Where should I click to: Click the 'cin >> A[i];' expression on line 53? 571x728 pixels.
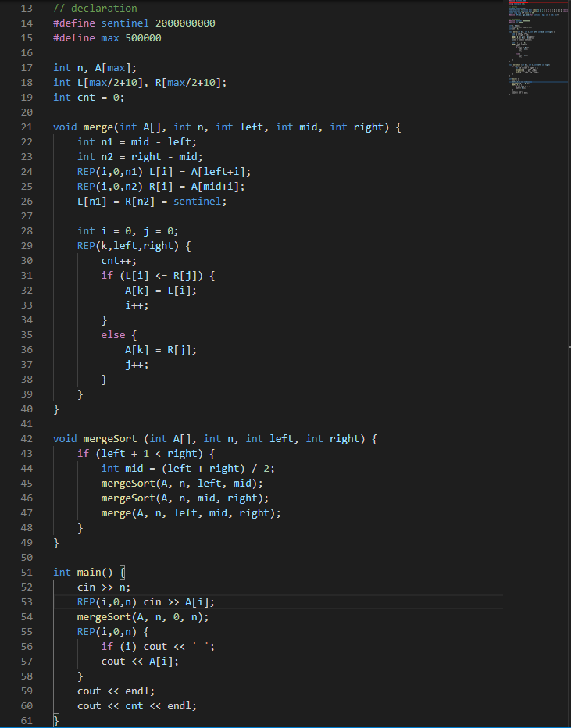click(x=179, y=602)
